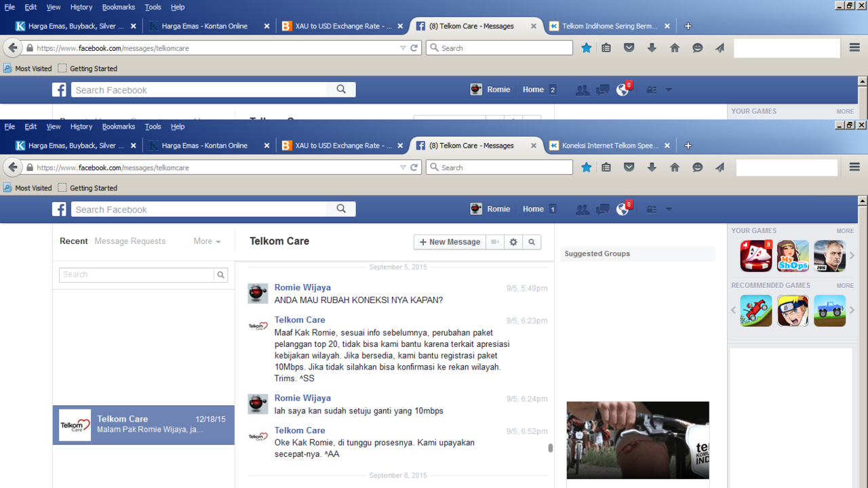The image size is (868, 488).
Task: Click the browser Search box in front window
Action: [x=500, y=167]
